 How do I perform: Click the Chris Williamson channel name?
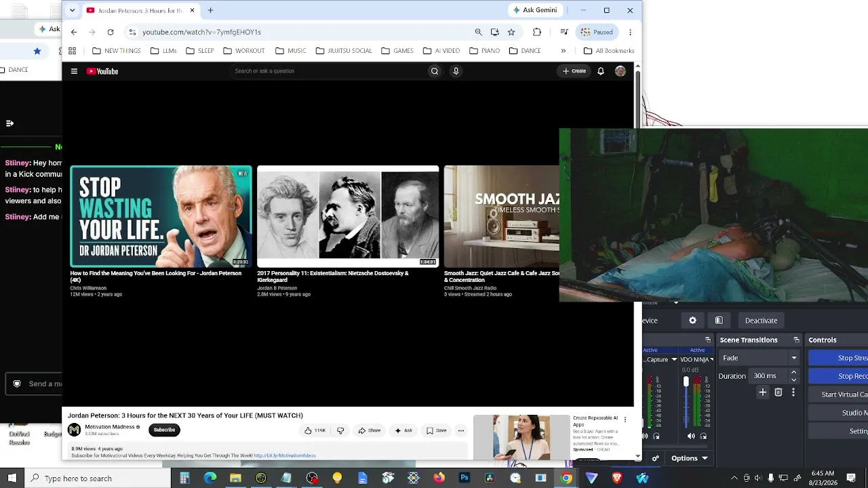pyautogui.click(x=88, y=288)
